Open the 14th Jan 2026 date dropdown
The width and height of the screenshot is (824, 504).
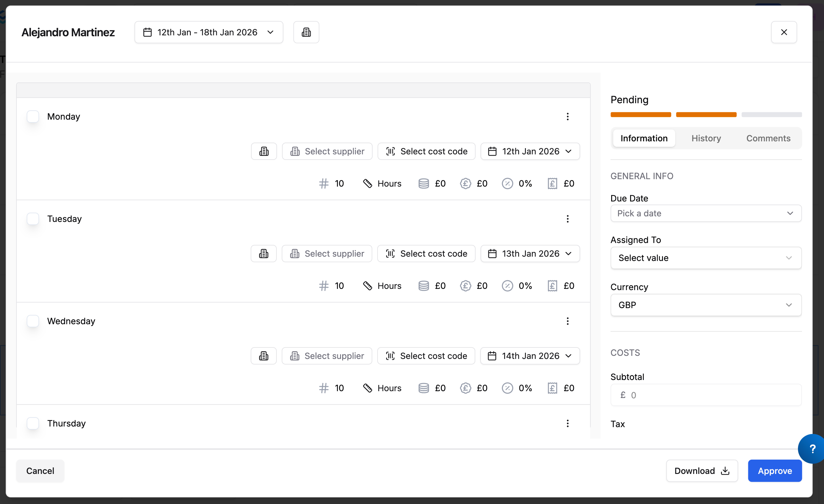530,356
